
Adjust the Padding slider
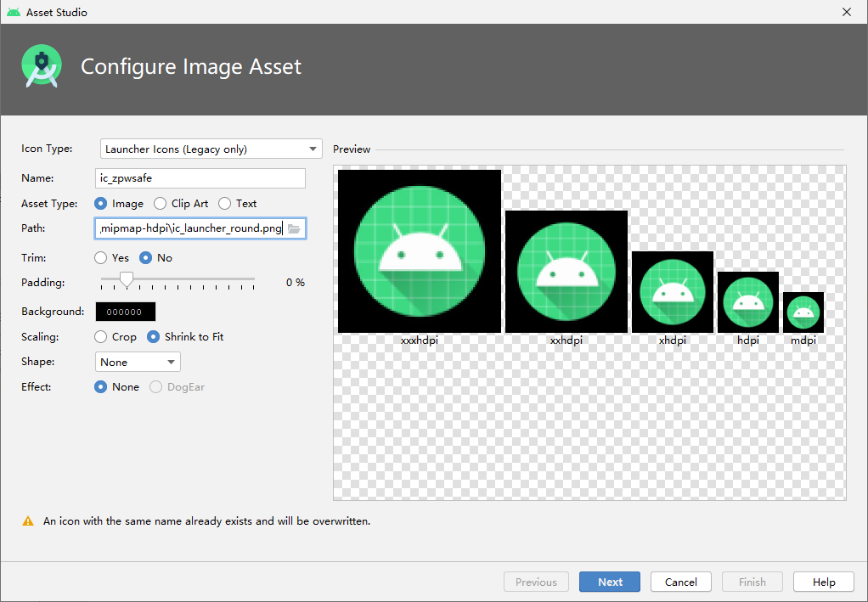pyautogui.click(x=126, y=278)
